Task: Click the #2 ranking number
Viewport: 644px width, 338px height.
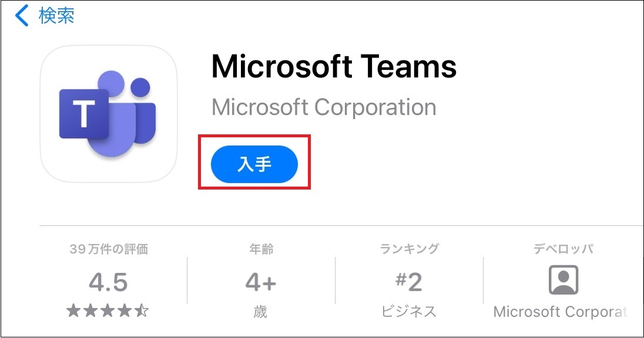Action: [409, 283]
